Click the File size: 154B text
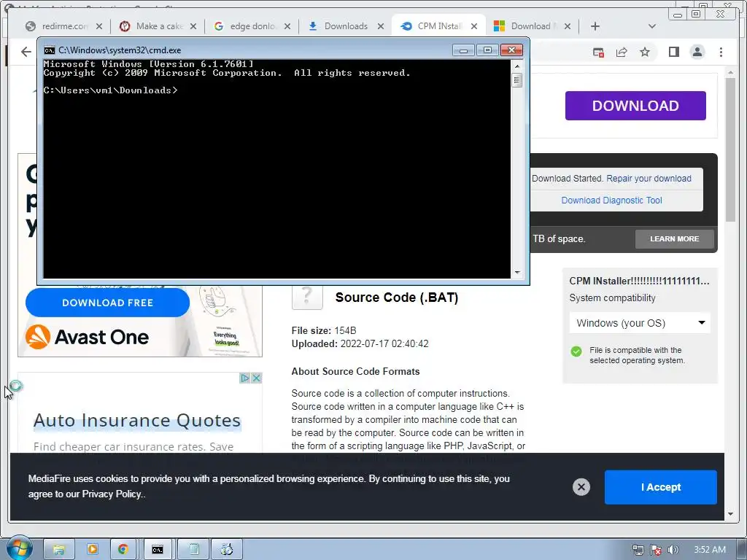The width and height of the screenshot is (747, 560). (x=324, y=330)
